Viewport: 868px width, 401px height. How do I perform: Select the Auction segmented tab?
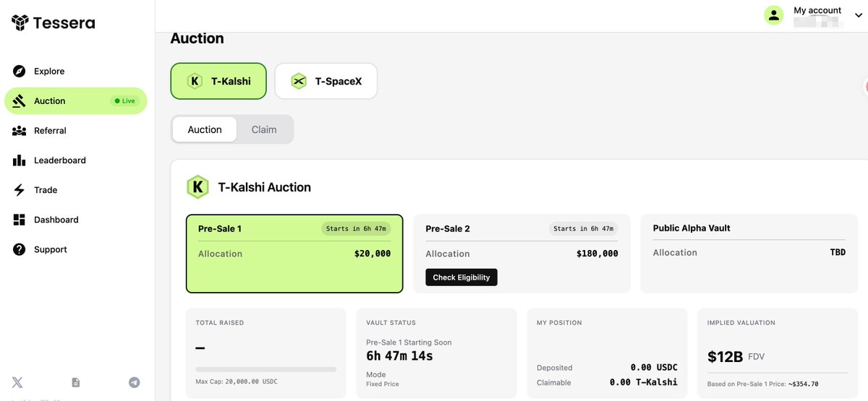pos(205,129)
